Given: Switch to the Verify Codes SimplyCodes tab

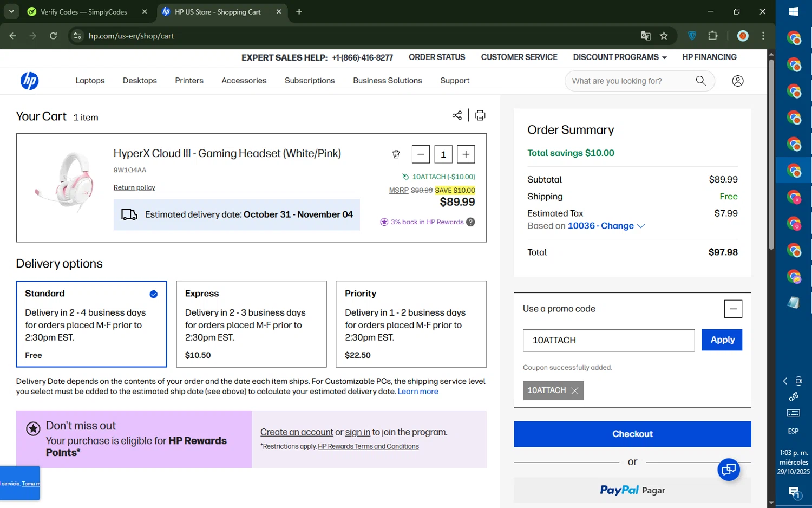Looking at the screenshot, I should [x=84, y=12].
